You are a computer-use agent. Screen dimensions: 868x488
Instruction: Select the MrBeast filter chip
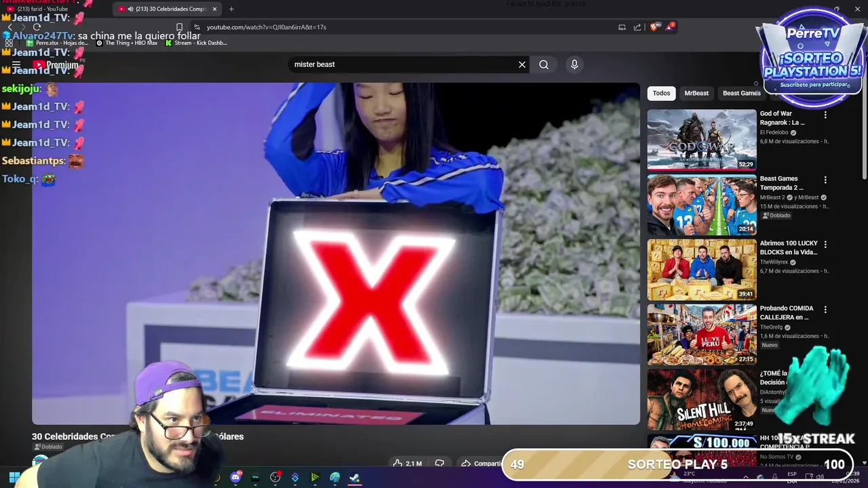(696, 93)
